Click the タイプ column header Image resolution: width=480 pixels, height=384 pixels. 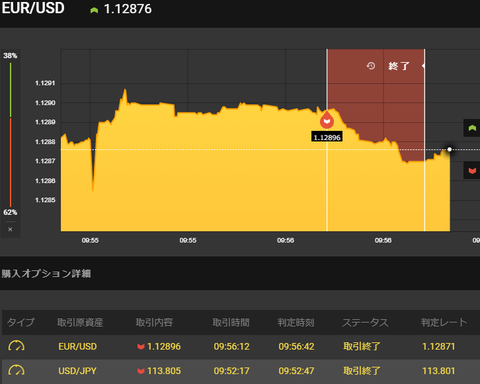tap(21, 322)
